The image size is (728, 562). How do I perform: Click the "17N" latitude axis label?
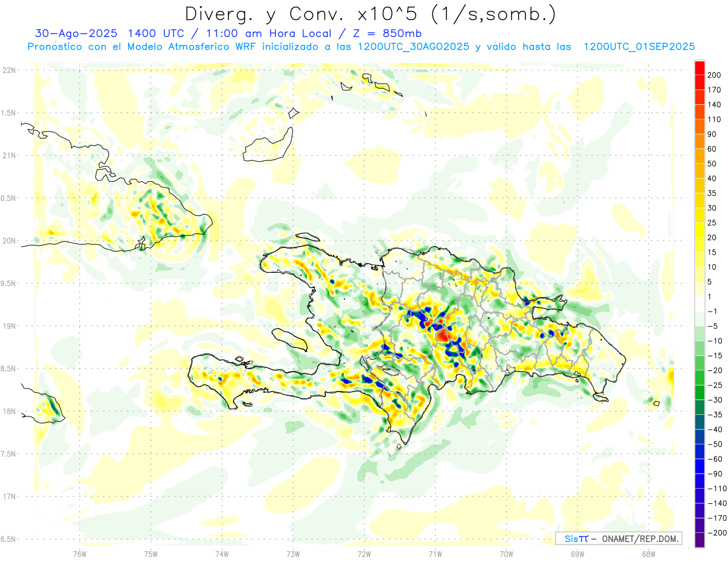tap(8, 497)
